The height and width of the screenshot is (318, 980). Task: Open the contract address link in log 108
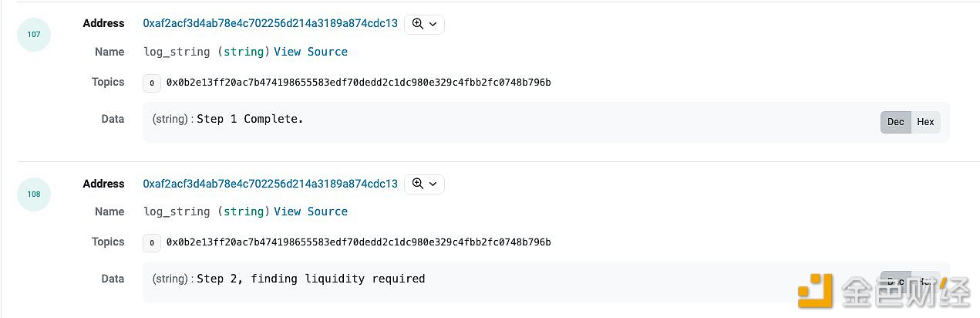(x=271, y=184)
